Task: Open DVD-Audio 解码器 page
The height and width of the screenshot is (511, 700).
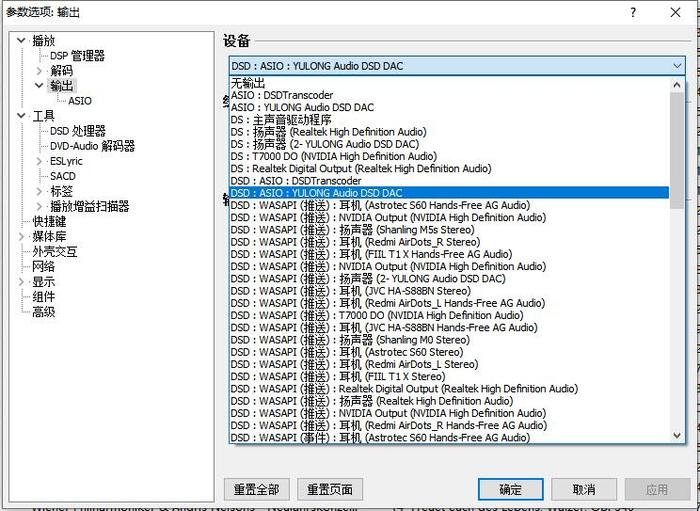Action: coord(92,146)
